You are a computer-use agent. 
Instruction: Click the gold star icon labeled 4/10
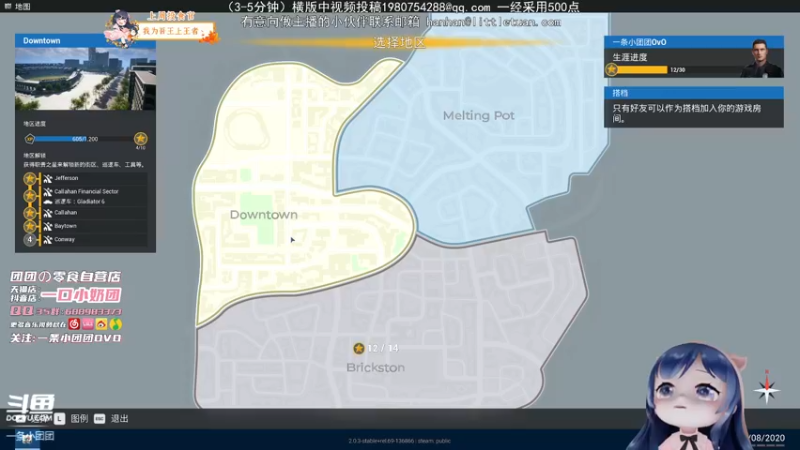(x=140, y=138)
